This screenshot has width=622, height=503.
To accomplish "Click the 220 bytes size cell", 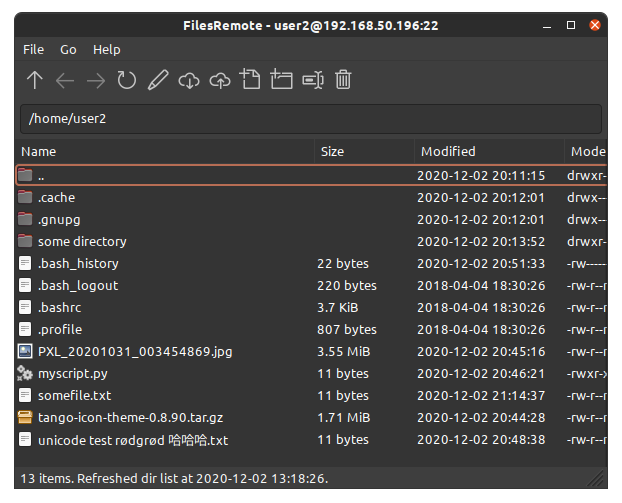I will click(347, 286).
